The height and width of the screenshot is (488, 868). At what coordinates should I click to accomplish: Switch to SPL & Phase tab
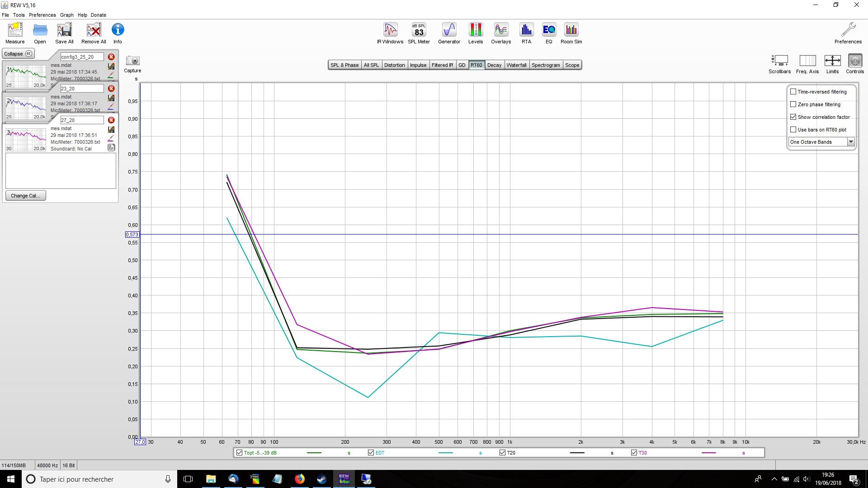coord(344,65)
